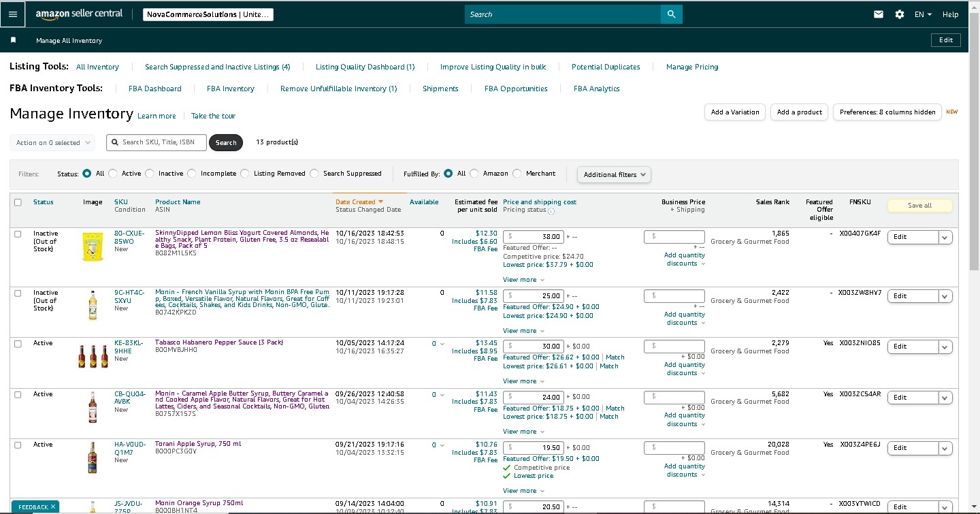This screenshot has width=980, height=514.
Task: Open the messages envelope icon
Action: pos(879,14)
